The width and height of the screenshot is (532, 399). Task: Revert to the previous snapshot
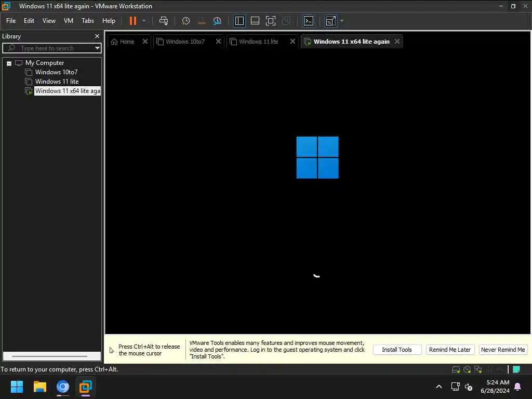tap(202, 21)
